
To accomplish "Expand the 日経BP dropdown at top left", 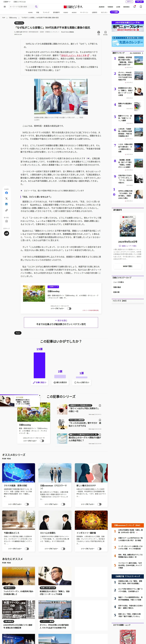I will [7, 2].
